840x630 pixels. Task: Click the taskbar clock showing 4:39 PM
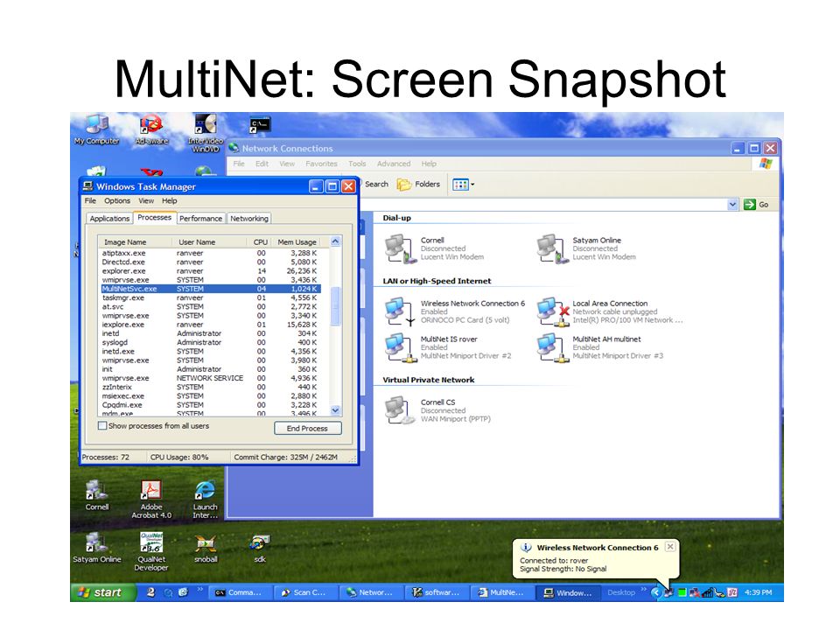[759, 593]
